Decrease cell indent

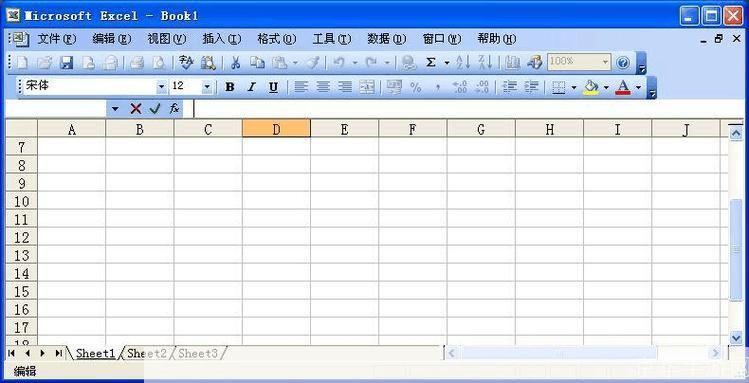[510, 87]
